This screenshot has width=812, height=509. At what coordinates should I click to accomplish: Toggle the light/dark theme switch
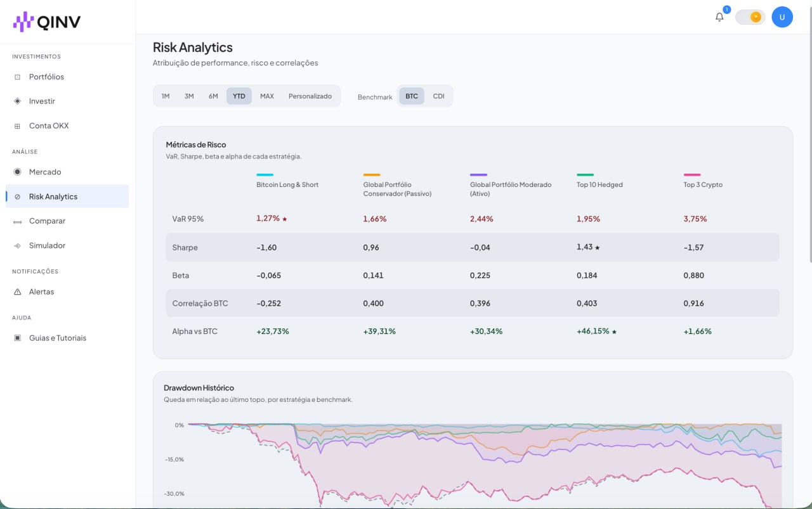750,17
